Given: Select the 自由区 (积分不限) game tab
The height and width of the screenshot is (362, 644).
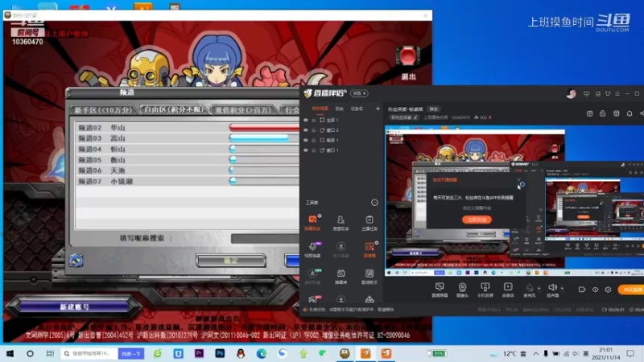Looking at the screenshot, I should [174, 109].
